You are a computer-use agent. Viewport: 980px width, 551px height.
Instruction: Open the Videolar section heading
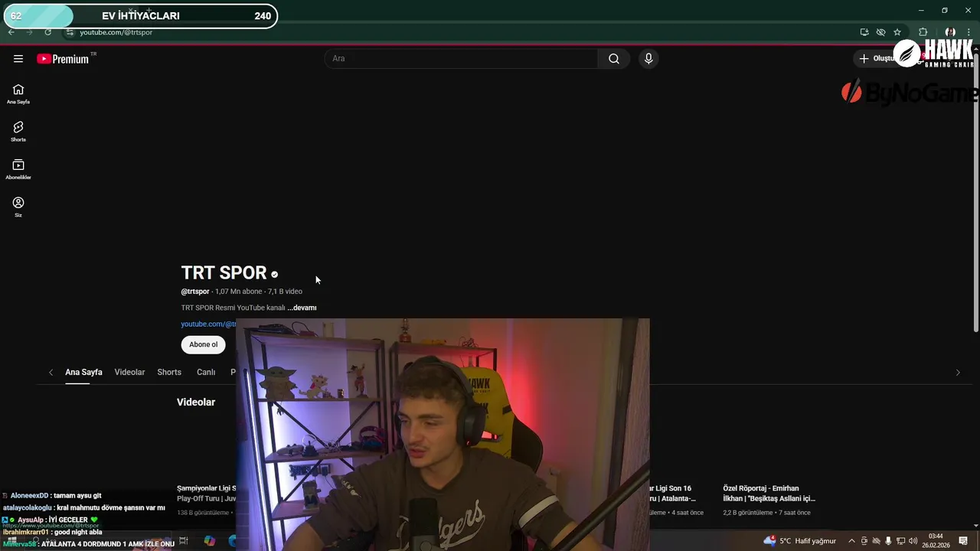pos(196,402)
